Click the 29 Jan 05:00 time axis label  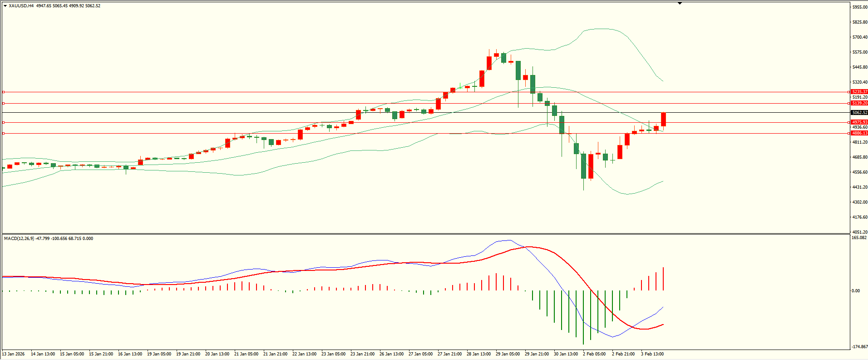click(x=508, y=354)
